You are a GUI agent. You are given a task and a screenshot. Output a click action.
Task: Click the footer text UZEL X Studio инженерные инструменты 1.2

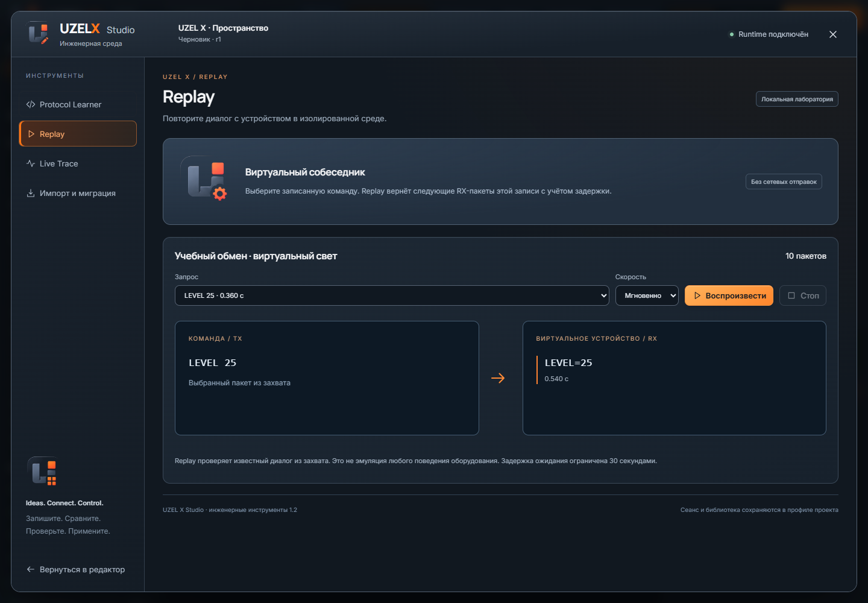click(230, 510)
